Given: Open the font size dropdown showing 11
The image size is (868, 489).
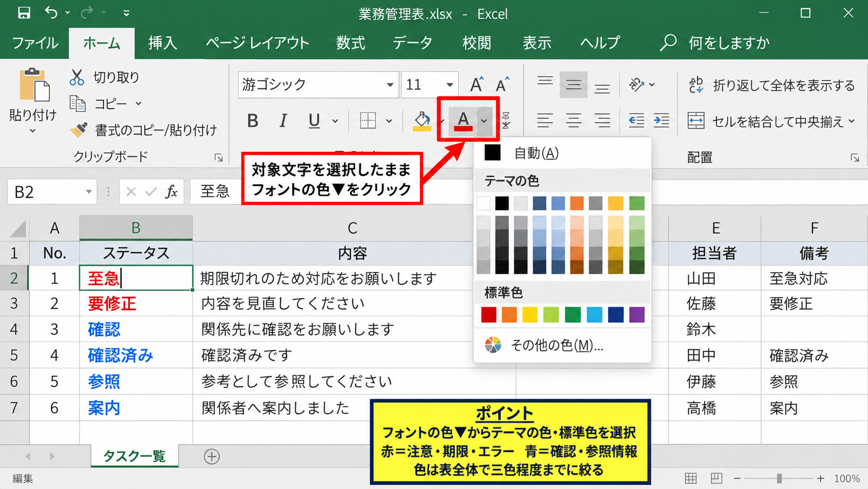Looking at the screenshot, I should click(x=450, y=84).
